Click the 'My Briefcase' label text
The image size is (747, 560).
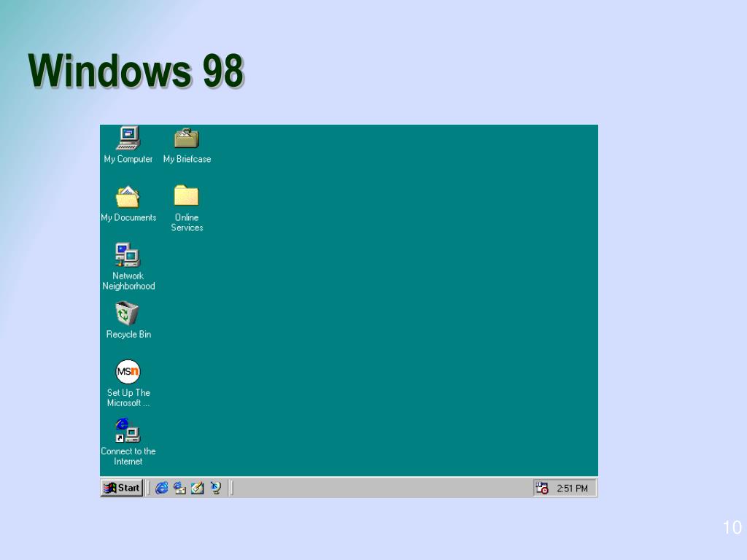point(187,159)
